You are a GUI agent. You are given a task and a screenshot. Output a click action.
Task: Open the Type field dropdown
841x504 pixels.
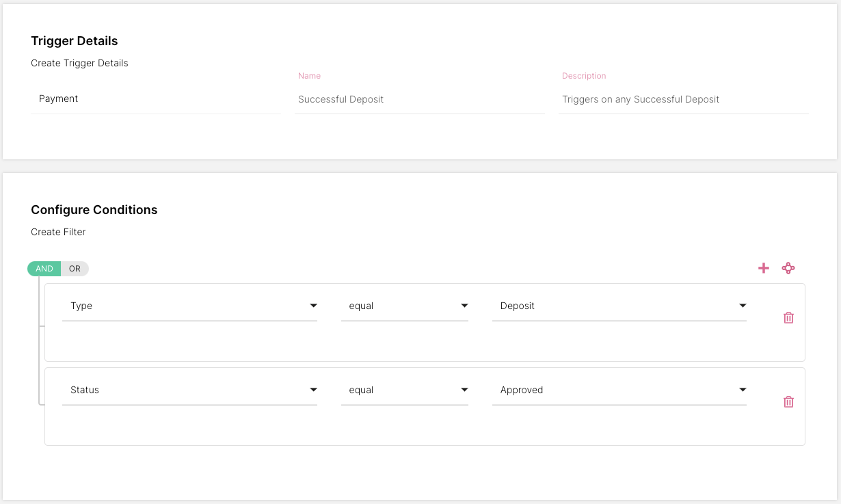[185, 306]
